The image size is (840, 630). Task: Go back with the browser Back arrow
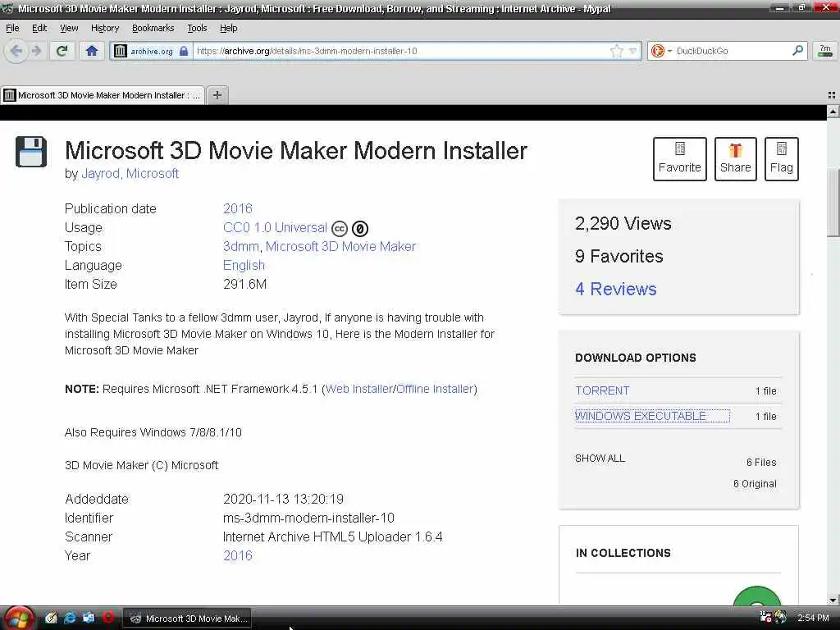click(16, 51)
